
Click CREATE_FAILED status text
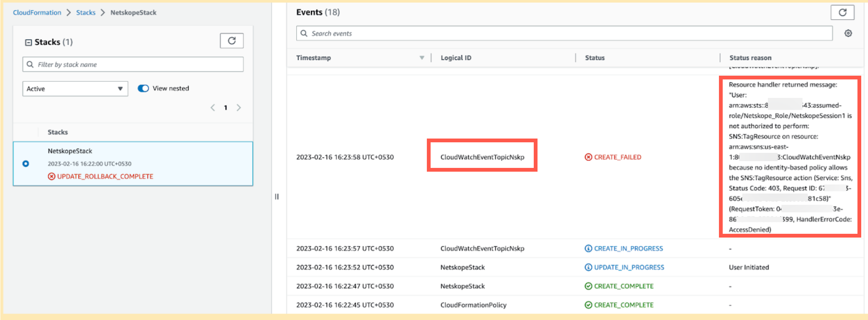pyautogui.click(x=618, y=157)
